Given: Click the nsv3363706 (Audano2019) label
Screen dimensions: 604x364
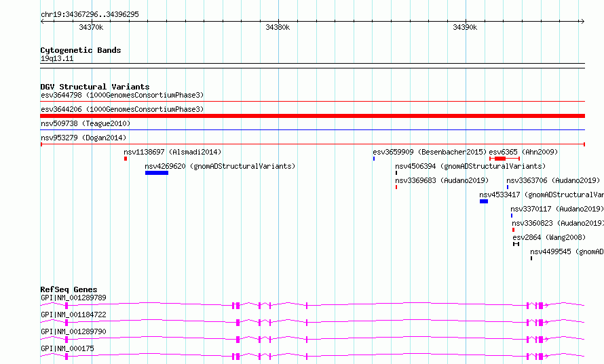Looking at the screenshot, I should (553, 180).
